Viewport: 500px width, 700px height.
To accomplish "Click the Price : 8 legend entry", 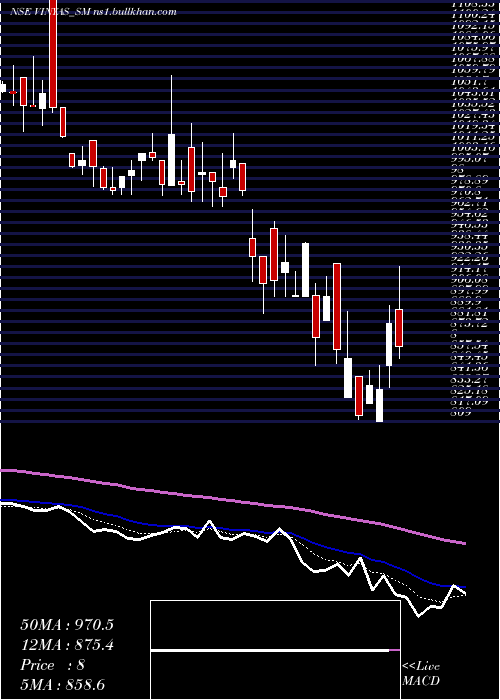I will pyautogui.click(x=53, y=665).
